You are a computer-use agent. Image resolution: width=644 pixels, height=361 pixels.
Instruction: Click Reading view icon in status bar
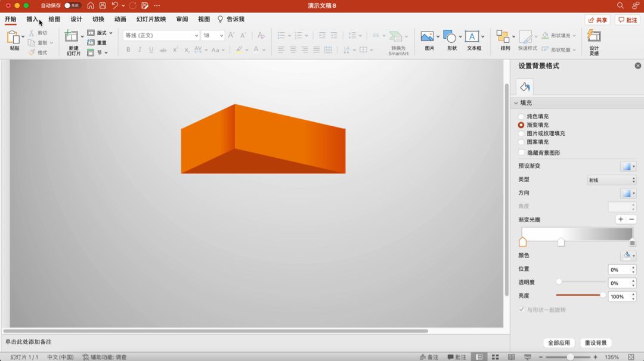pyautogui.click(x=512, y=357)
